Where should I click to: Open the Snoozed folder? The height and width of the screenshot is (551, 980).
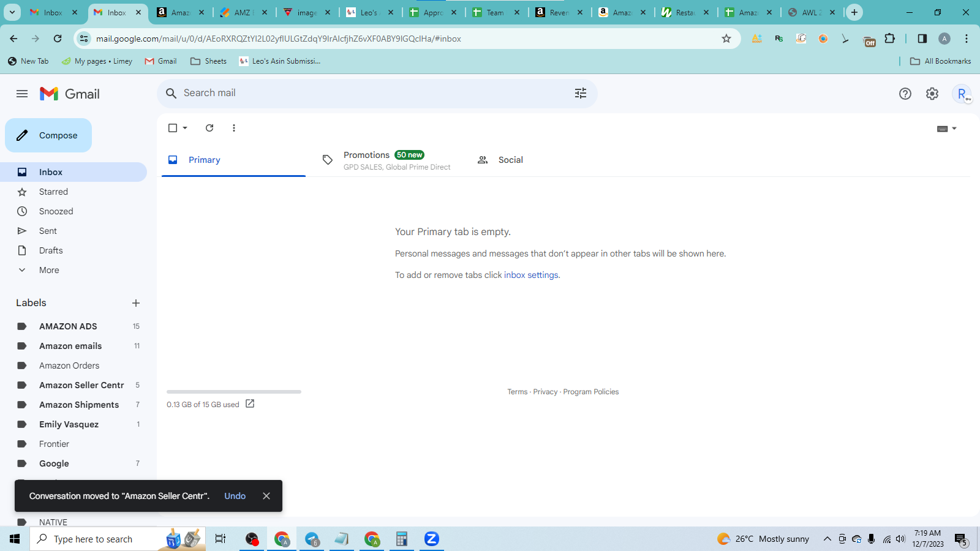tap(73, 211)
